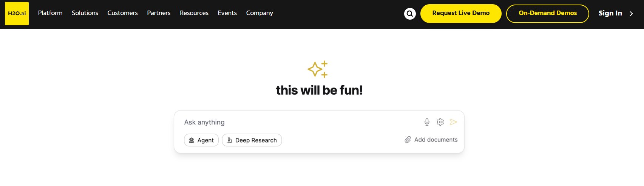
Task: Open the Solutions menu
Action: (x=85, y=13)
